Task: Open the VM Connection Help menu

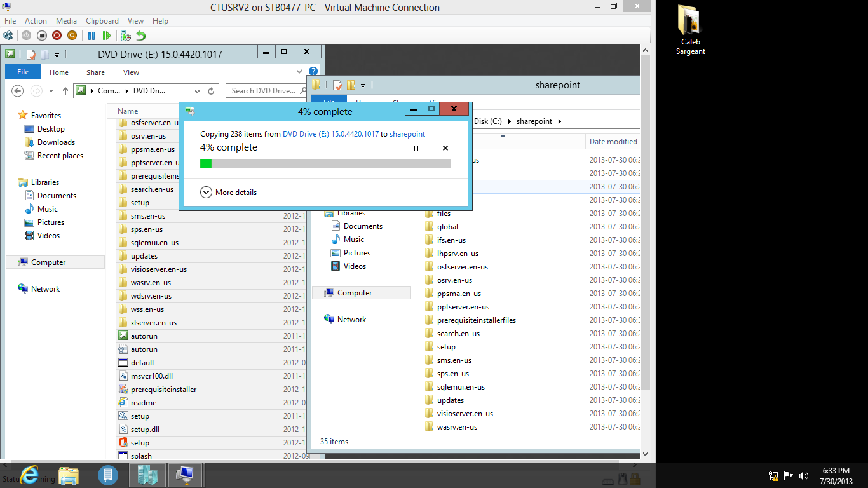Action: 160,21
